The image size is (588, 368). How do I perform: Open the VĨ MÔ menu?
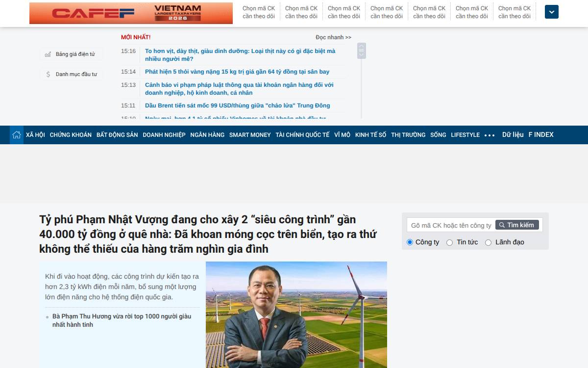pos(343,135)
